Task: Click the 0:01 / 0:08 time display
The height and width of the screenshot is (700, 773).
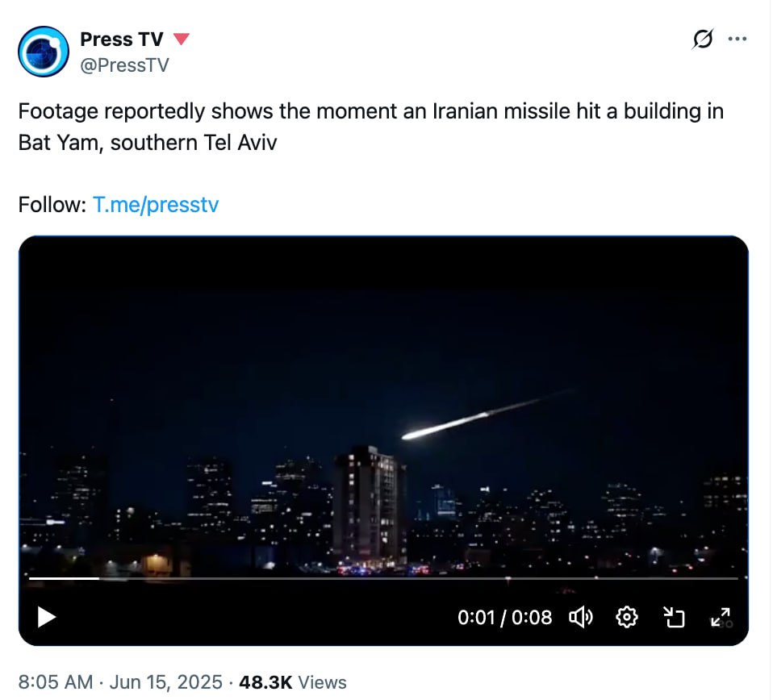Action: coord(504,618)
